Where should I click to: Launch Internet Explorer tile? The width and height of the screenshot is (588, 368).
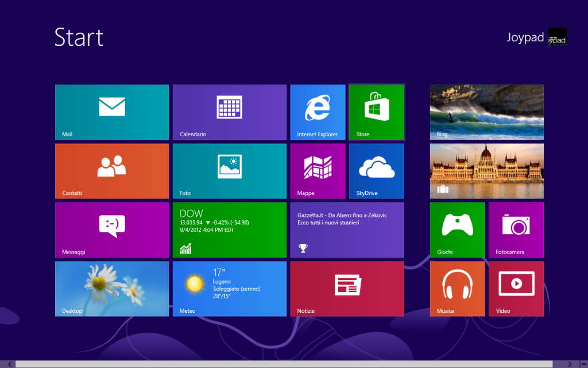coord(318,112)
